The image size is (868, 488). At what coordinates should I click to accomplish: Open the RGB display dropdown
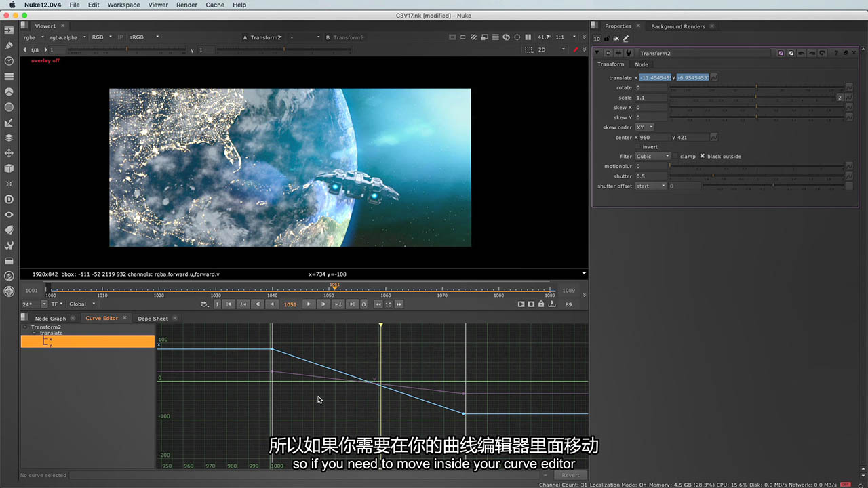coord(102,37)
